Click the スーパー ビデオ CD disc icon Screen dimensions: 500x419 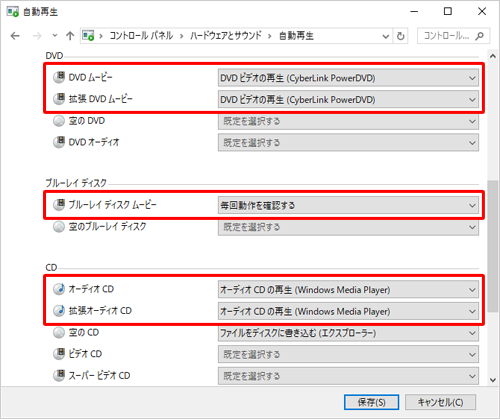pos(59,375)
